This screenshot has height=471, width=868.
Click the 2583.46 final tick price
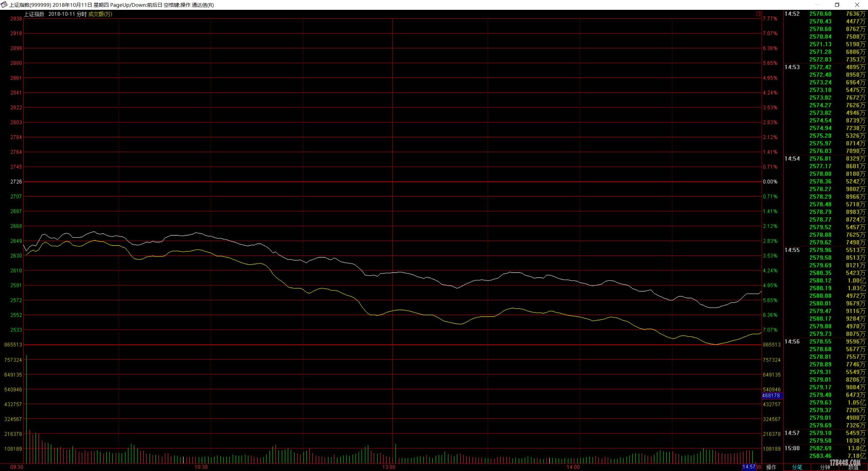(821, 456)
